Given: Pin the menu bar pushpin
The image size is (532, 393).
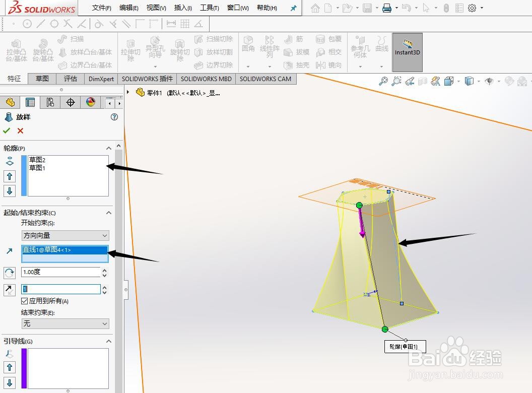Looking at the screenshot, I should pyautogui.click(x=294, y=8).
